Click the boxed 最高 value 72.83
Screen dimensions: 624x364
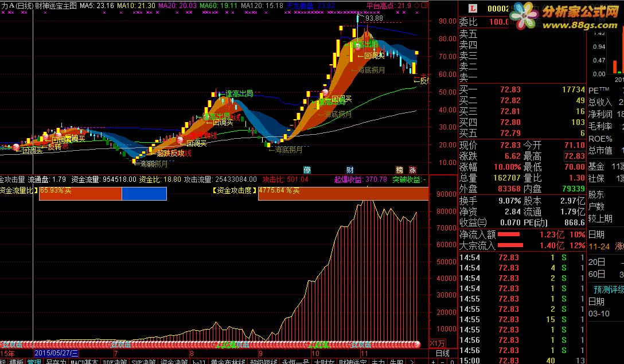574,156
